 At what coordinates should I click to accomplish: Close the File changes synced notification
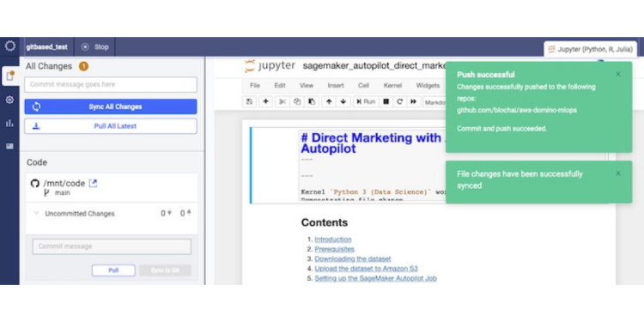(x=618, y=173)
